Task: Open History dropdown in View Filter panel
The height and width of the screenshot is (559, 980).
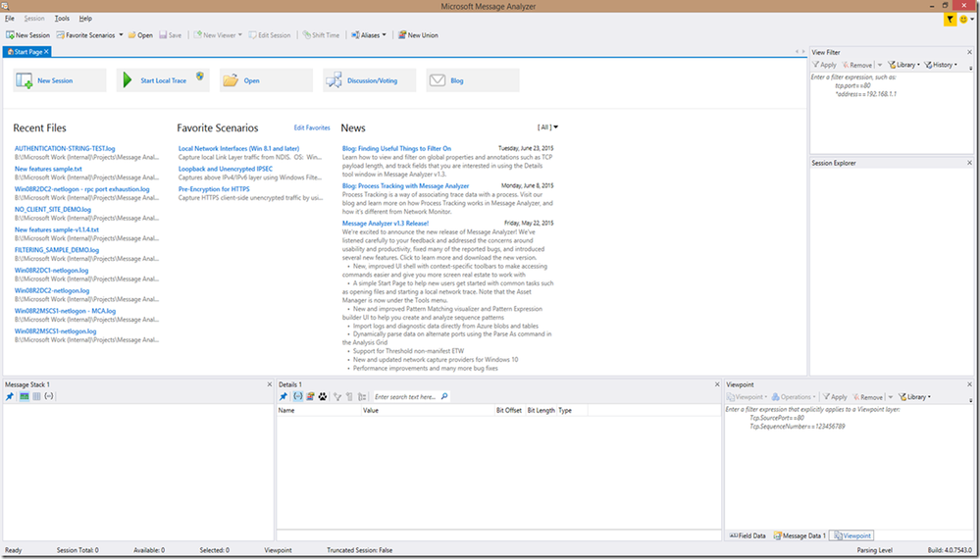Action: [x=941, y=65]
